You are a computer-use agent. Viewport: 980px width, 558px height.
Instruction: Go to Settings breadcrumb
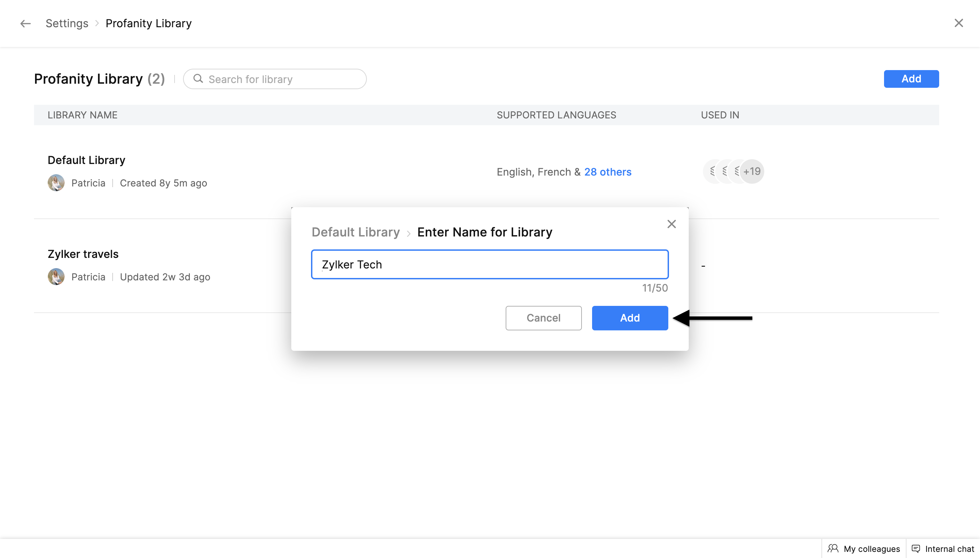(x=67, y=23)
